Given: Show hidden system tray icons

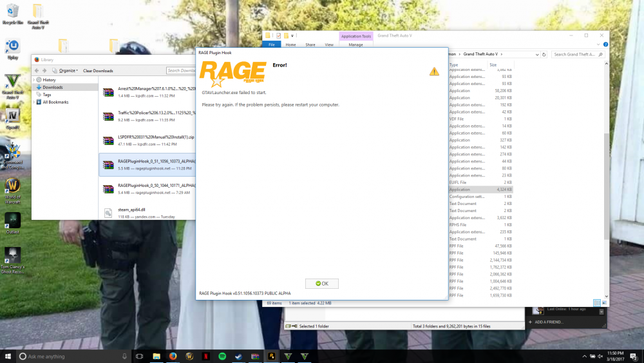Looking at the screenshot, I should (x=585, y=356).
